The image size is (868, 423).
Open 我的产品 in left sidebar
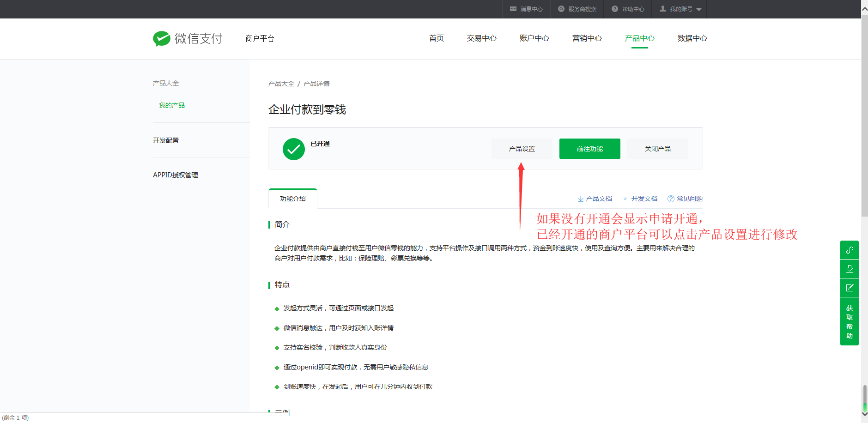pos(171,105)
